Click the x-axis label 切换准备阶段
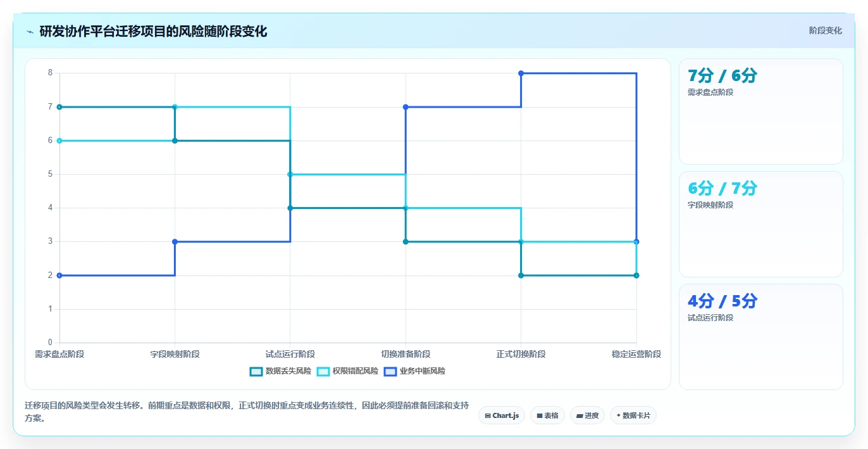 (406, 355)
